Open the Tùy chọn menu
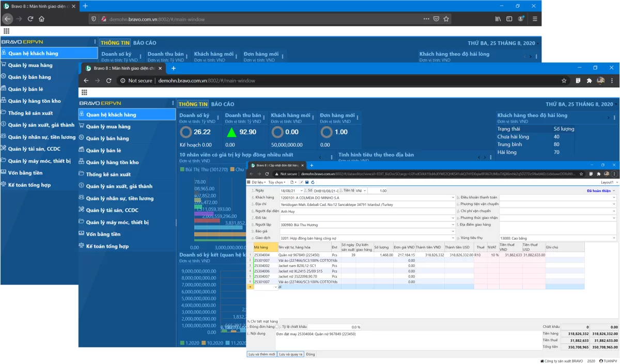 [276, 182]
